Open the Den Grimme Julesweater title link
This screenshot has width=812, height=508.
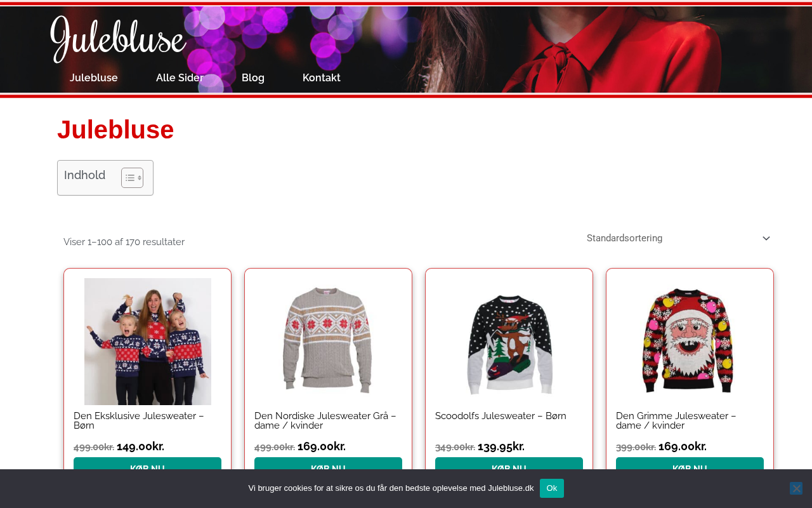676,420
